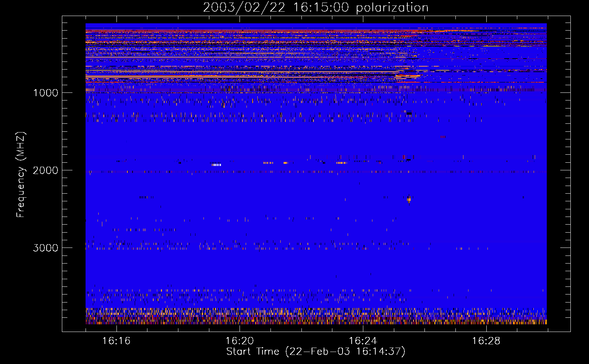Click the 'Start Time (22-Feb-03 16:14:37)' label
The height and width of the screenshot is (364, 589).
point(316,352)
